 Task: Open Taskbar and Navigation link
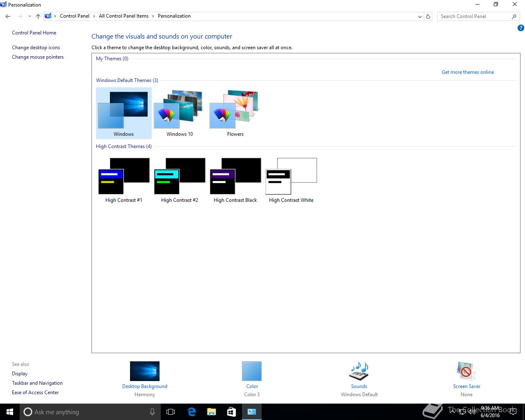tap(37, 383)
